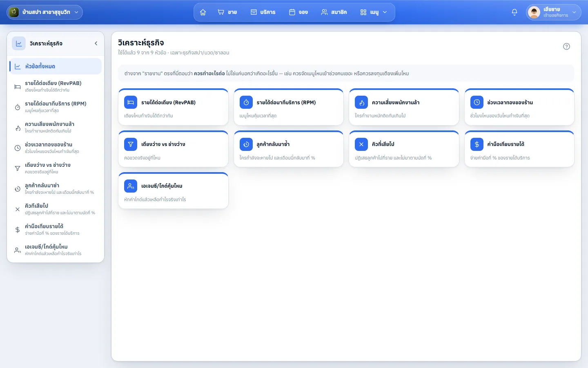This screenshot has width=588, height=368.
Task: Select ลูกค้ากลับมาซ้ำ in the sidebar
Action: click(56, 188)
